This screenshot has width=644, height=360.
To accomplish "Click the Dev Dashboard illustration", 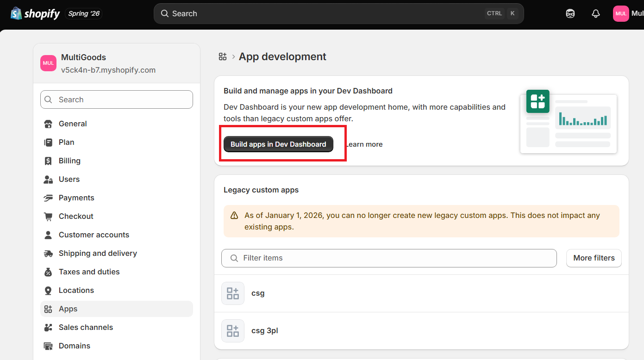I will pyautogui.click(x=569, y=121).
